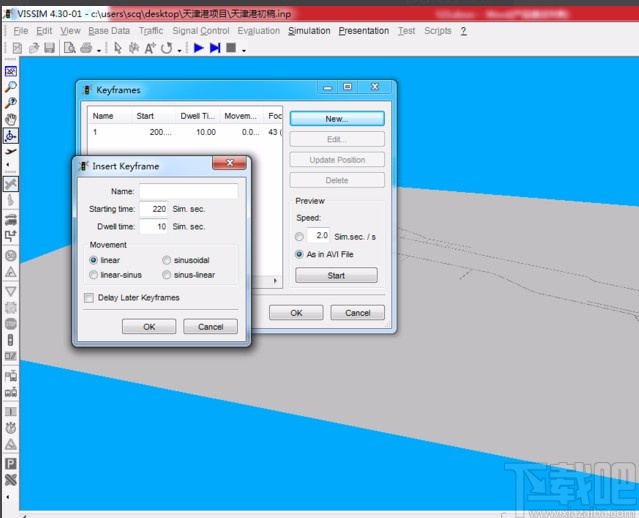639x518 pixels.
Task: Select the pan hand tool
Action: coord(10,119)
